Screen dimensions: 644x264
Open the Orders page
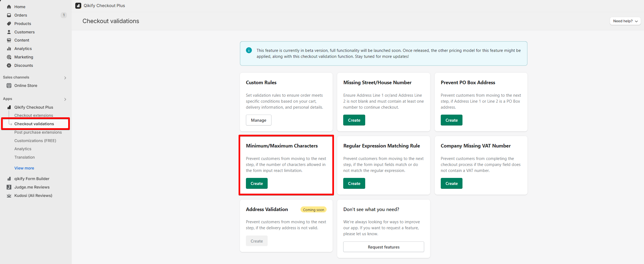click(x=21, y=15)
